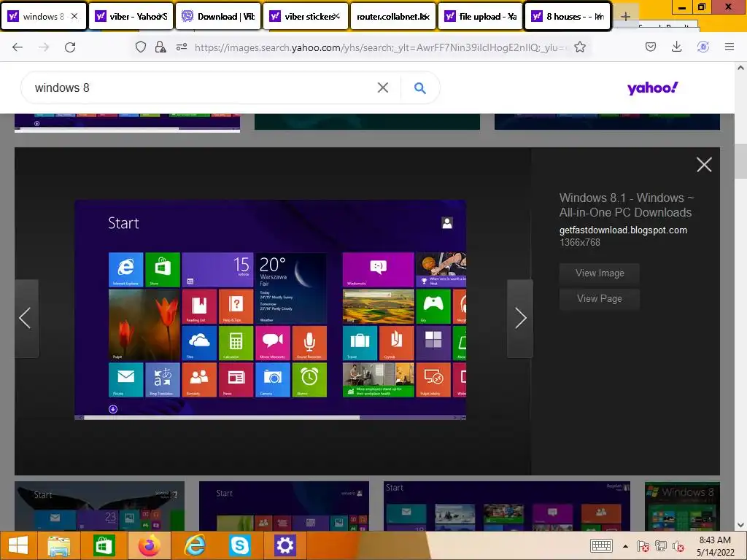Open the clock showing 8:43 AM
747x560 pixels.
coord(715,545)
